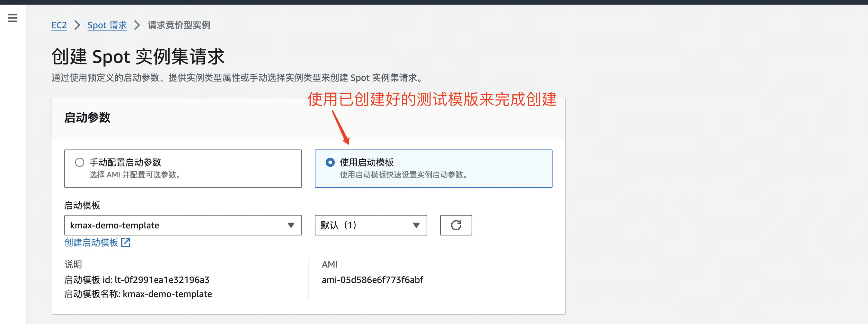The width and height of the screenshot is (868, 324).
Task: Open the kmax-demo-template launch template dropdown
Action: [x=175, y=225]
